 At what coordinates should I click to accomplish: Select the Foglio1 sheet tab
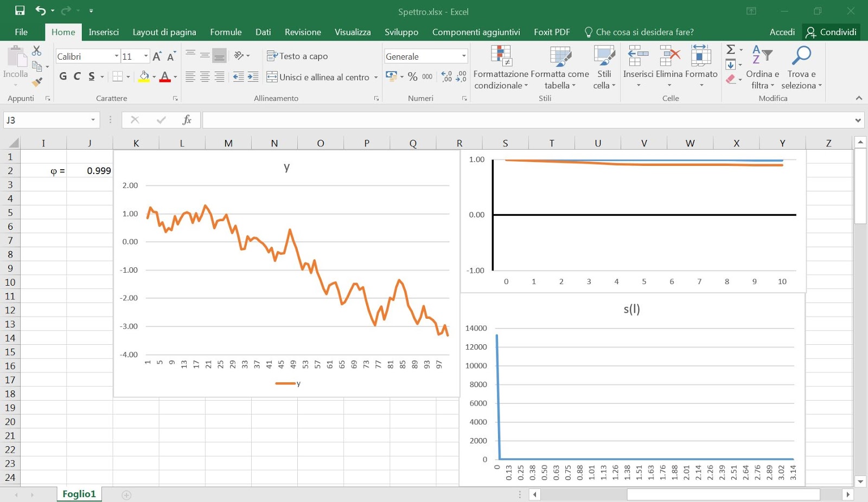79,494
